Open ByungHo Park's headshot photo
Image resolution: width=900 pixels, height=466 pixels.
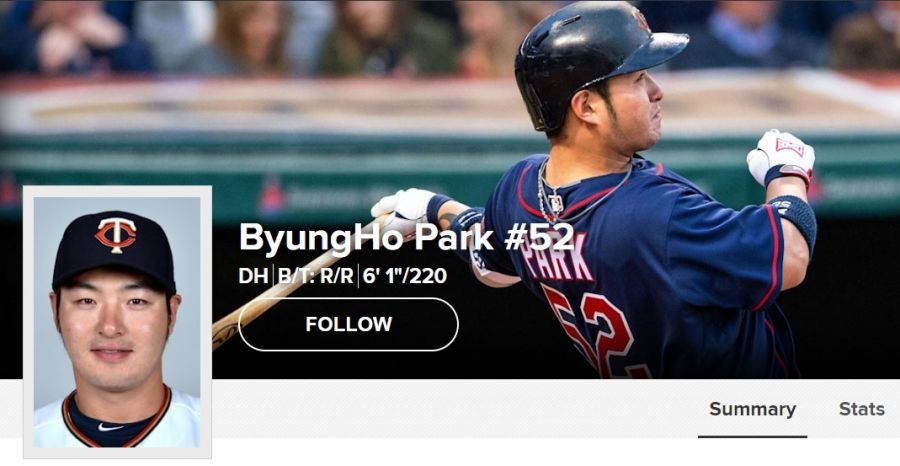coord(117,322)
